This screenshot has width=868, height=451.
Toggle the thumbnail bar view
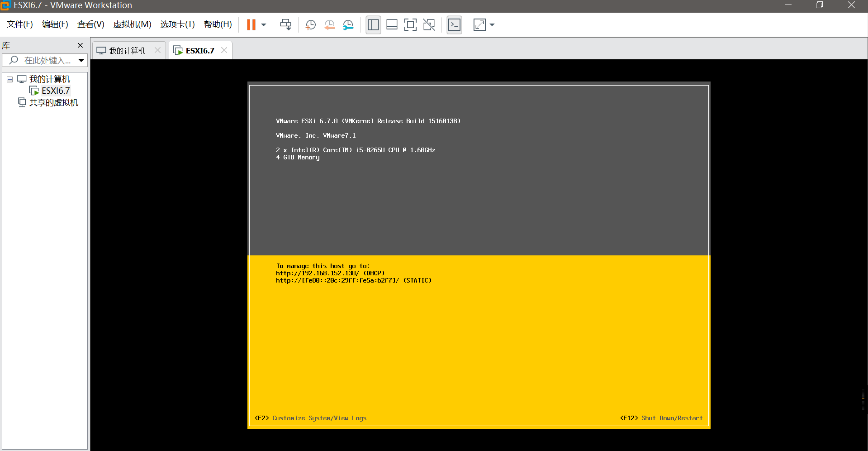(x=392, y=24)
